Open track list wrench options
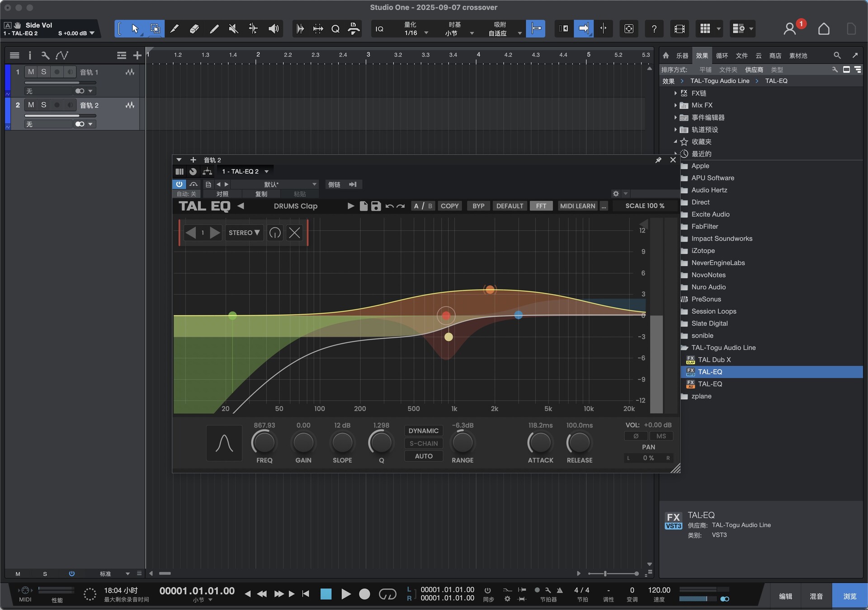 click(x=45, y=55)
